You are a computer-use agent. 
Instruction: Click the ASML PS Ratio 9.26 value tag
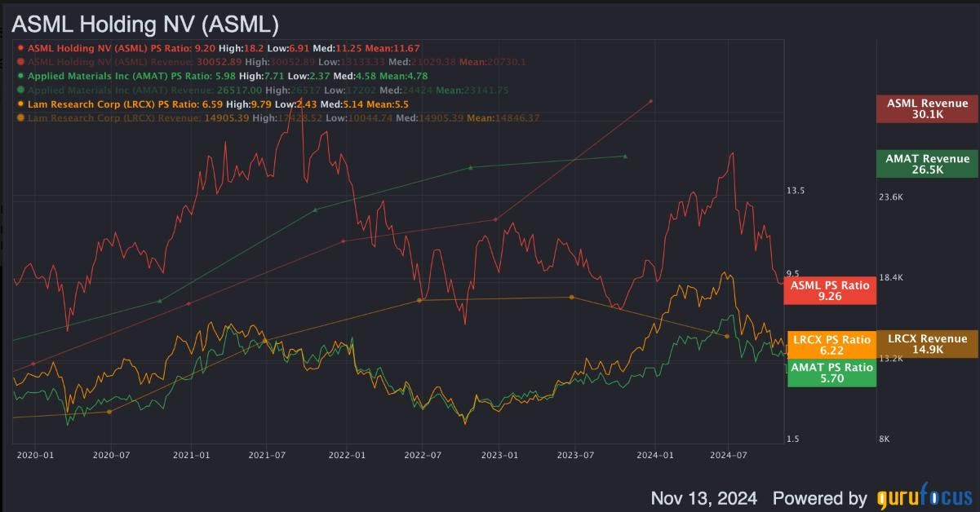click(829, 291)
